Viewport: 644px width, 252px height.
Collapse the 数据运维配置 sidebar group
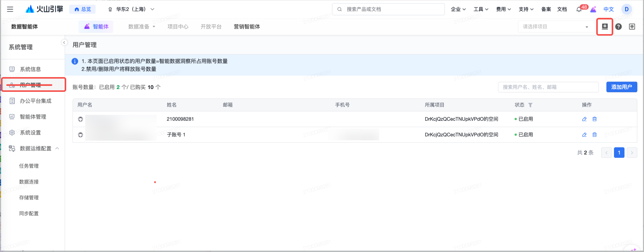tap(57, 148)
